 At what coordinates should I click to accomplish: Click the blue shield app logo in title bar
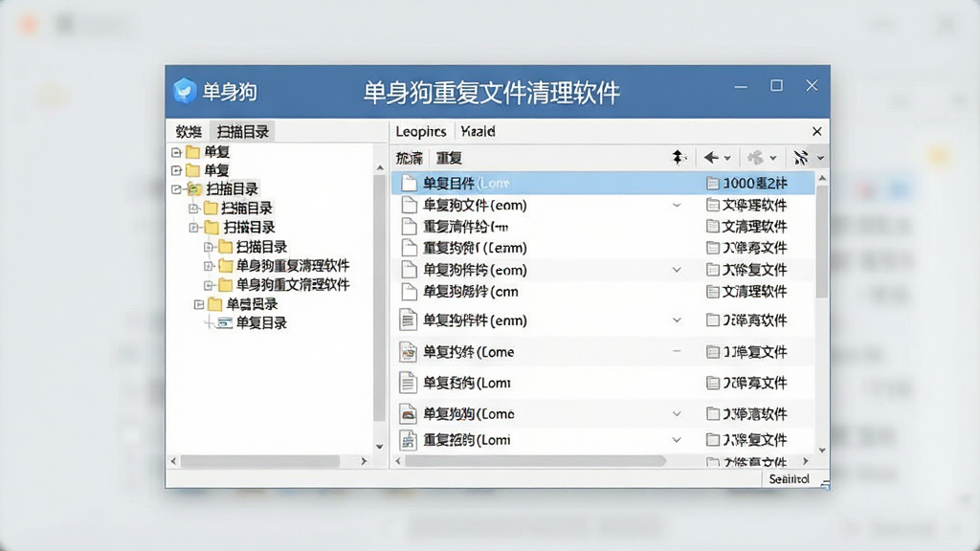click(185, 91)
